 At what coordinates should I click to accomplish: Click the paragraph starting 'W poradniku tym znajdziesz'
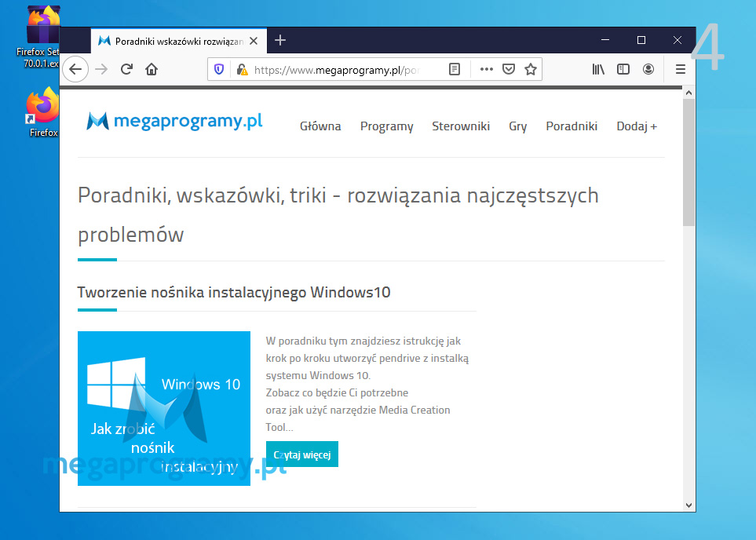point(367,384)
